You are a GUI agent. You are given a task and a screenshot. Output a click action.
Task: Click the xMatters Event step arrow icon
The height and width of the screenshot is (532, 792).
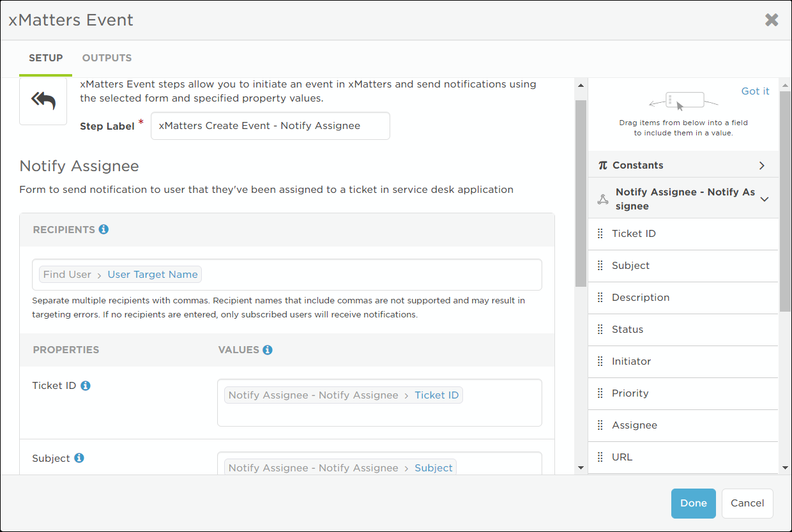(x=43, y=101)
